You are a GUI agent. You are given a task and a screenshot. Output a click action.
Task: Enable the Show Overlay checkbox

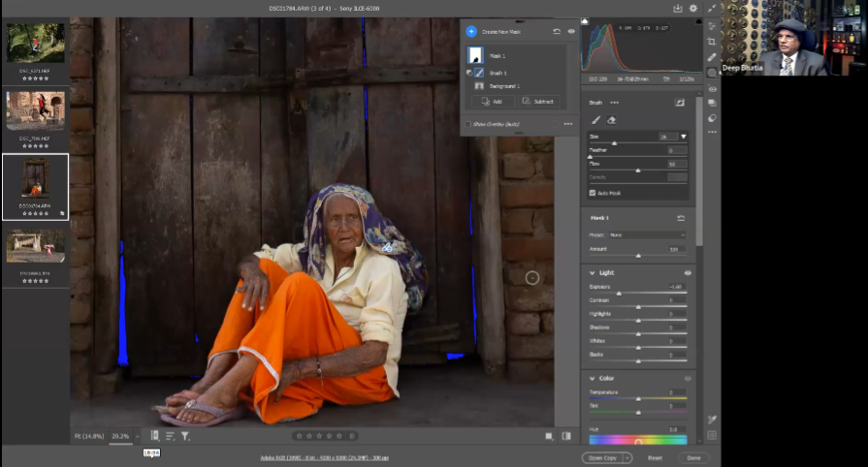point(467,124)
